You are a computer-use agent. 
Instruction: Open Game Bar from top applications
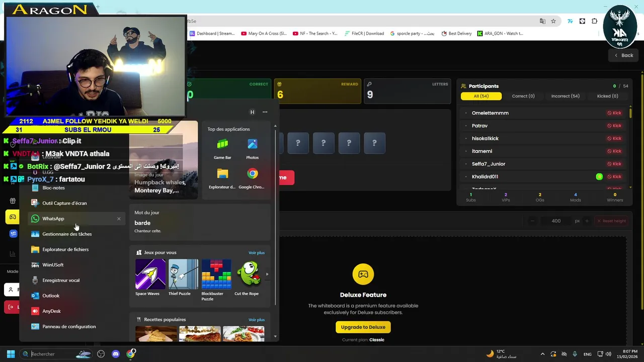coord(222,149)
